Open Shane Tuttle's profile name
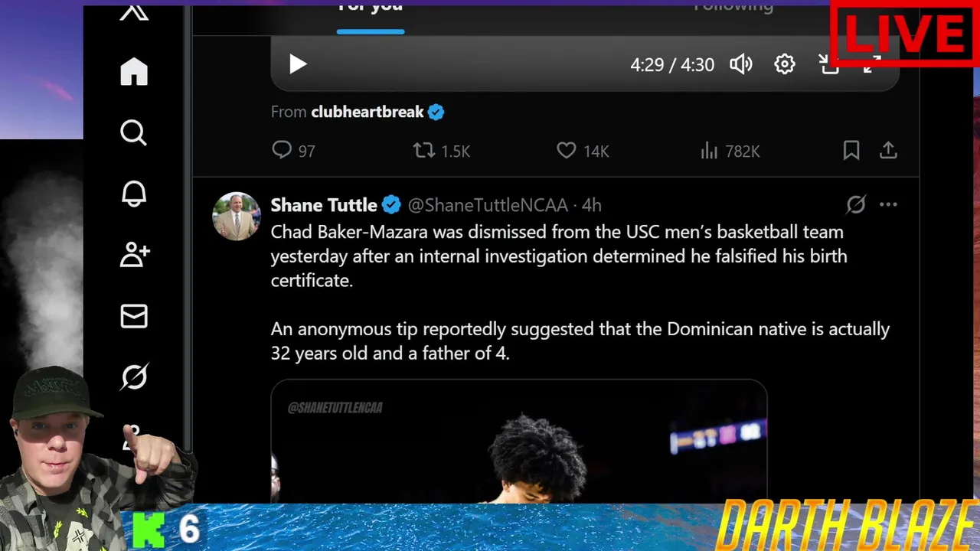 coord(324,205)
